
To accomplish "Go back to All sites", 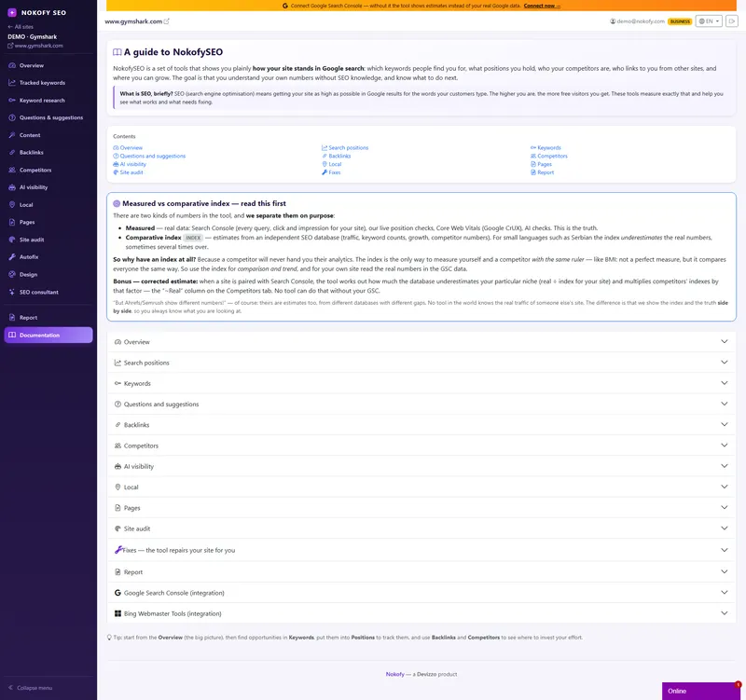I will (x=21, y=27).
